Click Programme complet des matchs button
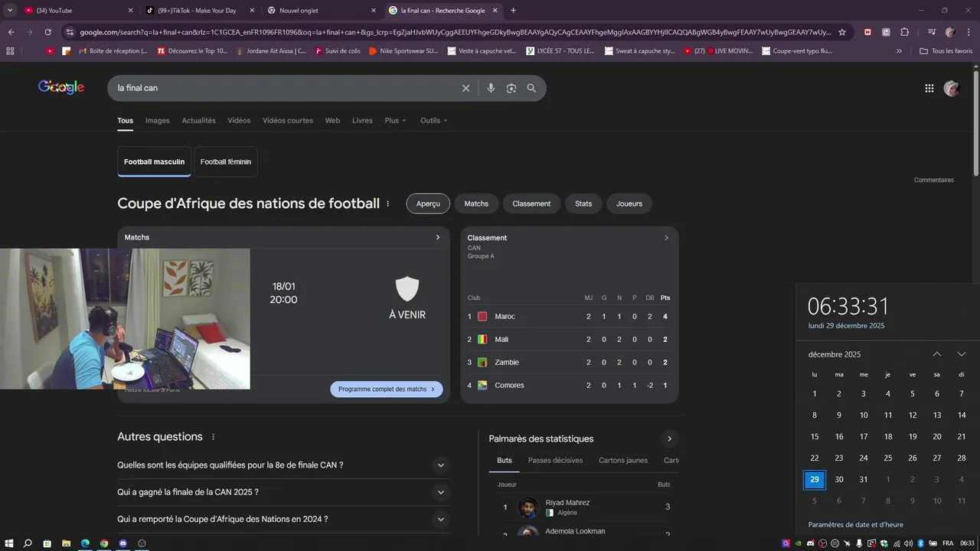 pos(387,389)
